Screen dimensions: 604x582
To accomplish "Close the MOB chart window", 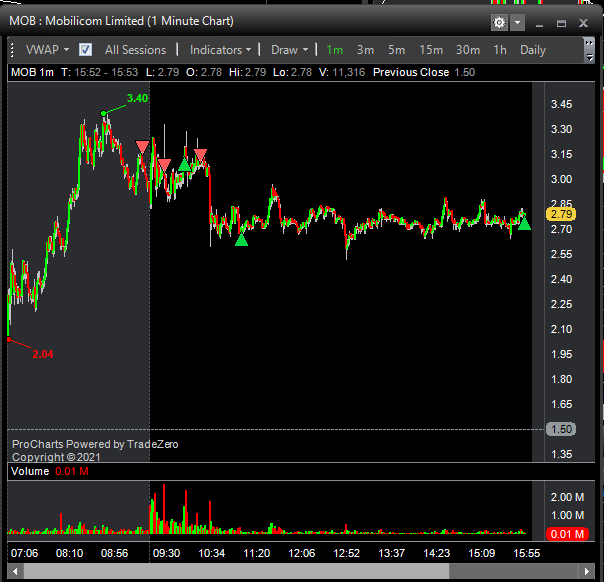I will coord(583,23).
